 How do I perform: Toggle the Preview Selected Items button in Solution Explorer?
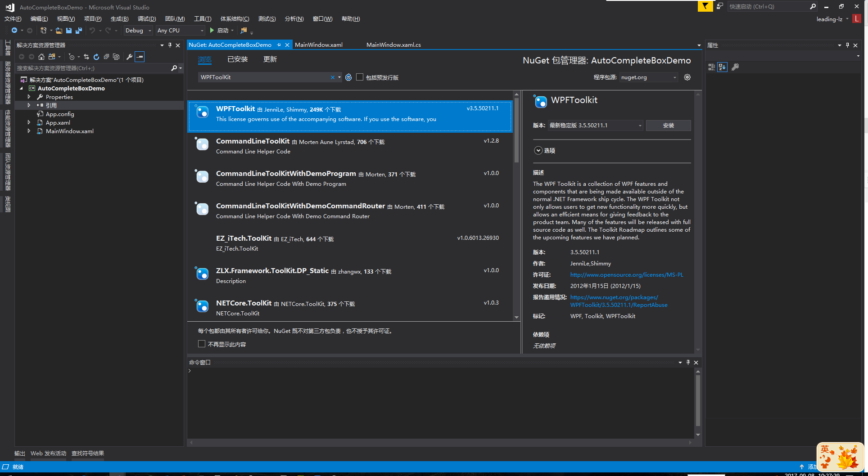(x=140, y=57)
